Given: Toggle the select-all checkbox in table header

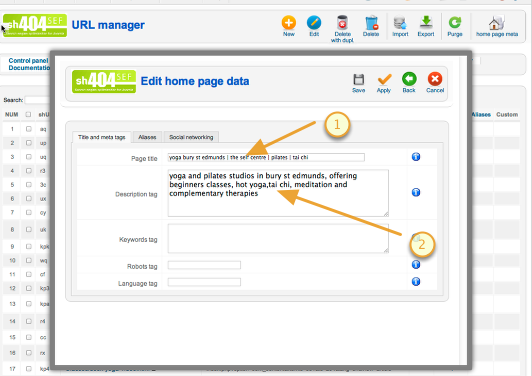Looking at the screenshot, I should coord(28,114).
